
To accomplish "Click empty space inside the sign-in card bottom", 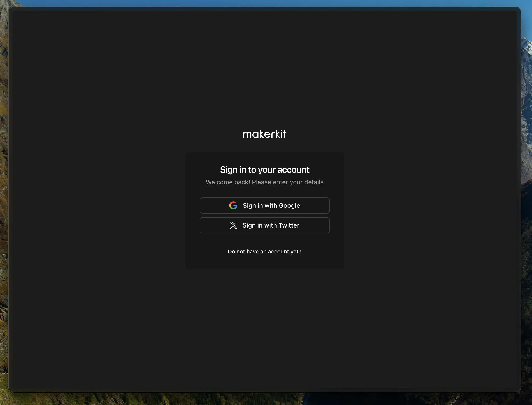I will (x=264, y=263).
